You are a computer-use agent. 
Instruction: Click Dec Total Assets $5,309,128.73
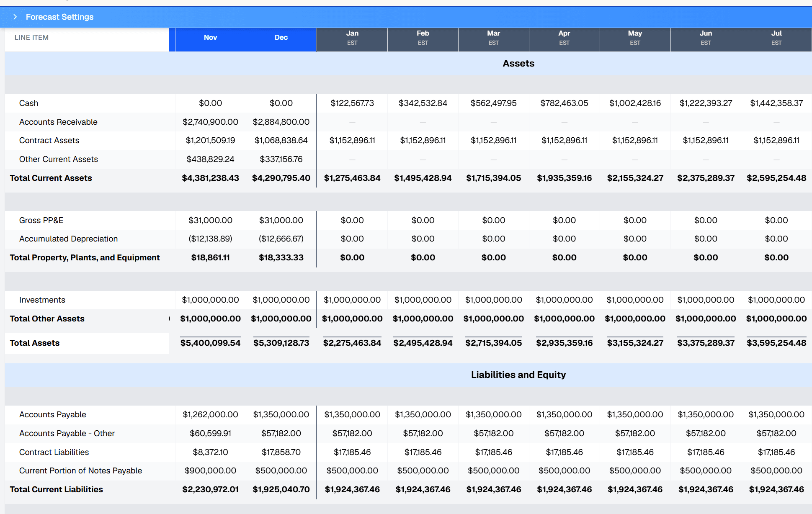281,343
